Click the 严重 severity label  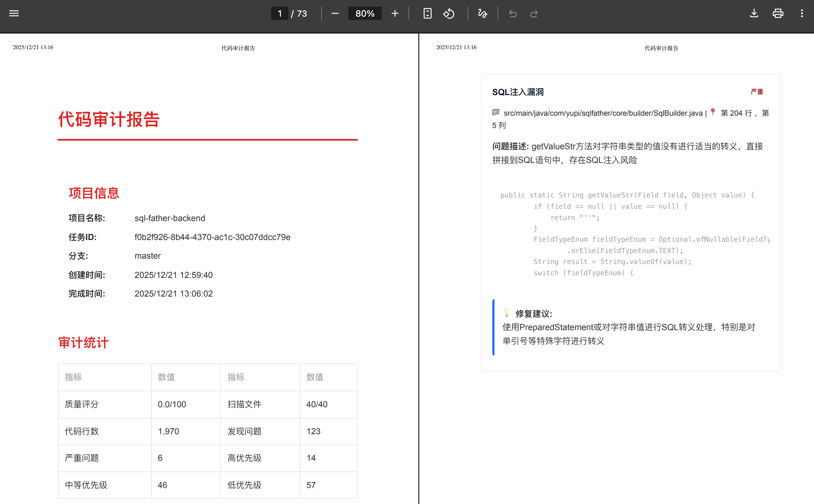pyautogui.click(x=757, y=92)
